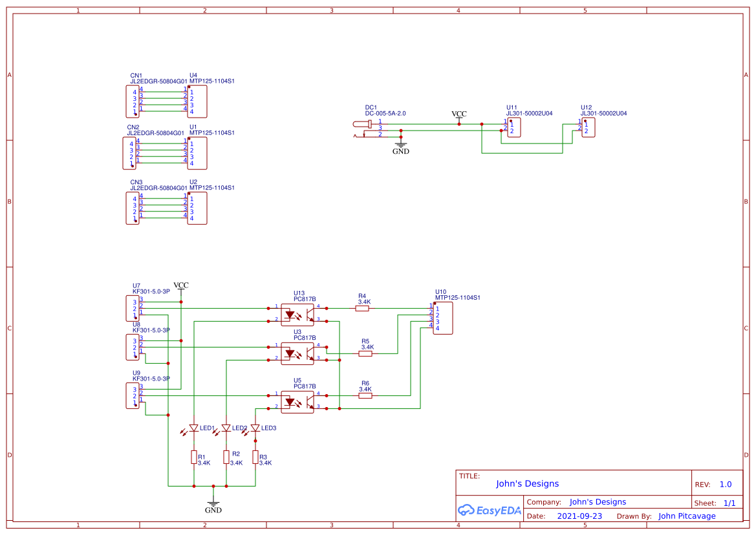
Task: Click connector U11 JL301-50002U04
Action: [x=513, y=127]
